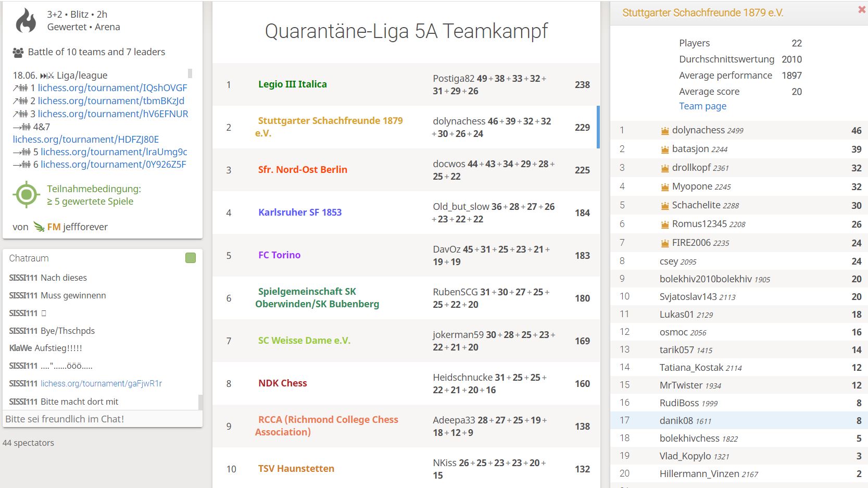Click the description panel scrollbar
This screenshot has height=488, width=868.
tap(190, 73)
